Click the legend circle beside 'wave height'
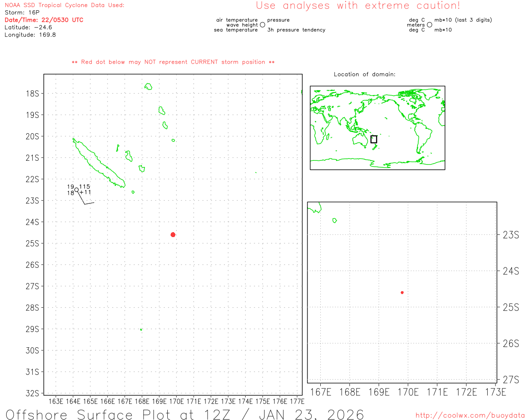The image size is (525, 420). coord(262,25)
